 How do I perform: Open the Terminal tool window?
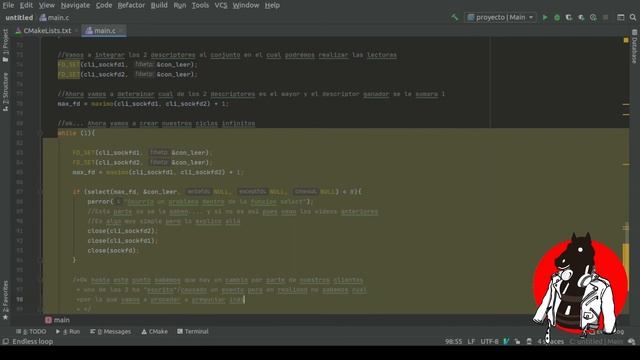coord(193,331)
